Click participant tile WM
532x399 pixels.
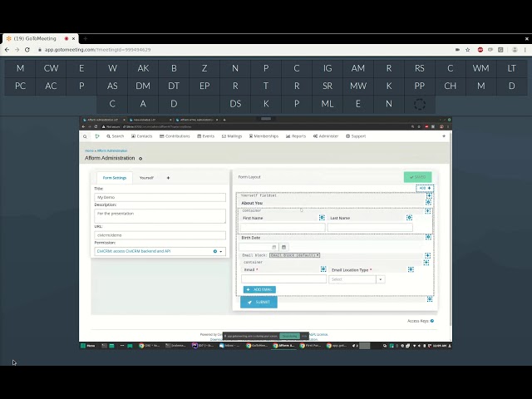[480, 68]
